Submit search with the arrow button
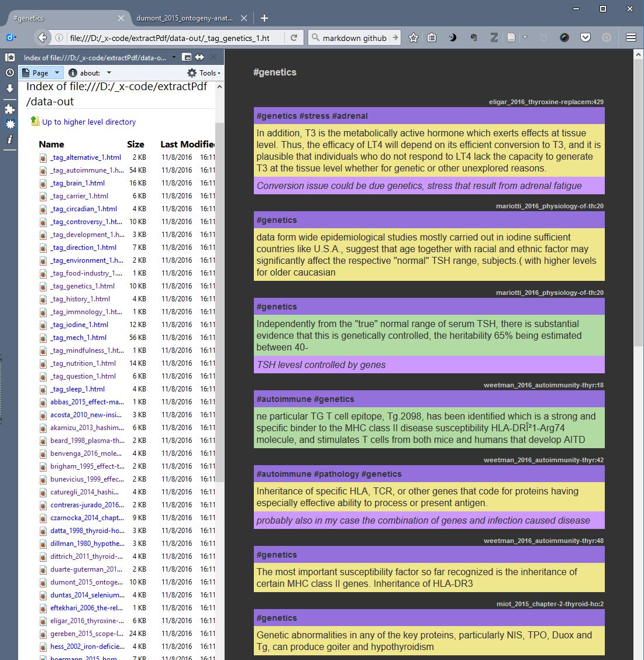This screenshot has height=660, width=644. [395, 37]
